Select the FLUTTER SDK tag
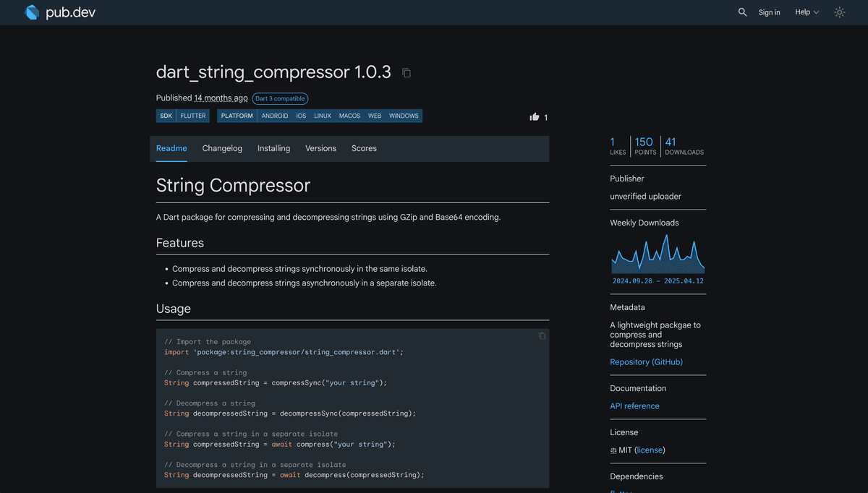Image resolution: width=868 pixels, height=493 pixels. [x=192, y=116]
